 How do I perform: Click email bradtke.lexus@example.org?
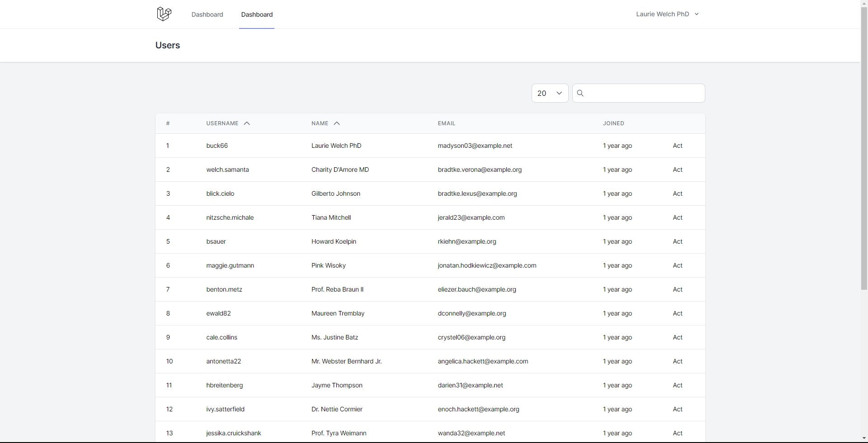(x=477, y=193)
